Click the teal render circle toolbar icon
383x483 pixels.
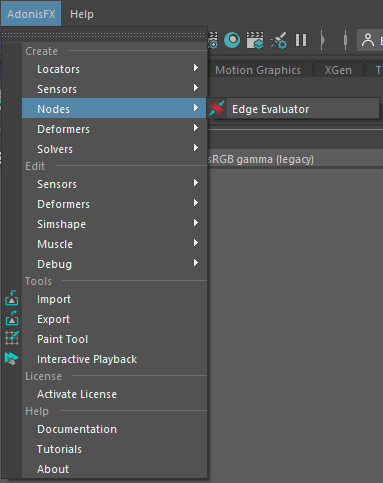[232, 40]
